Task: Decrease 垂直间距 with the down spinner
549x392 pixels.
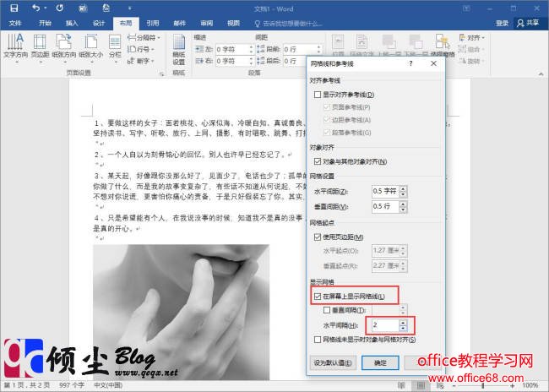Action: tap(403, 210)
